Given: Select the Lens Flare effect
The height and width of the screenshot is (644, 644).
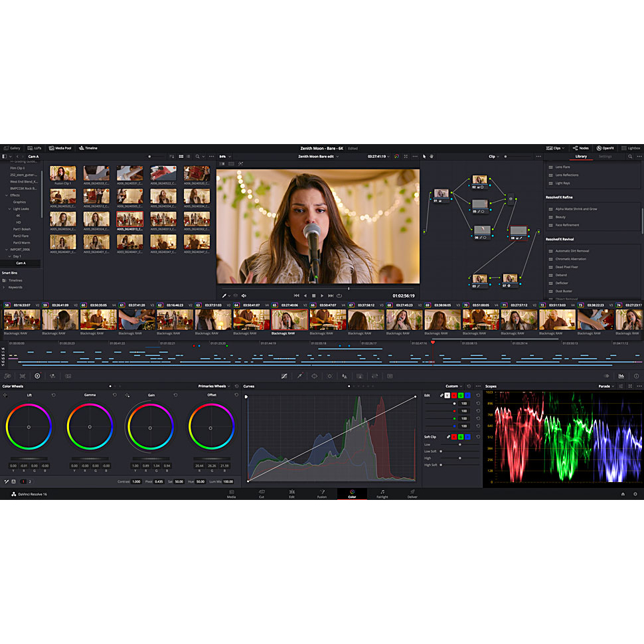Looking at the screenshot, I should 562,167.
